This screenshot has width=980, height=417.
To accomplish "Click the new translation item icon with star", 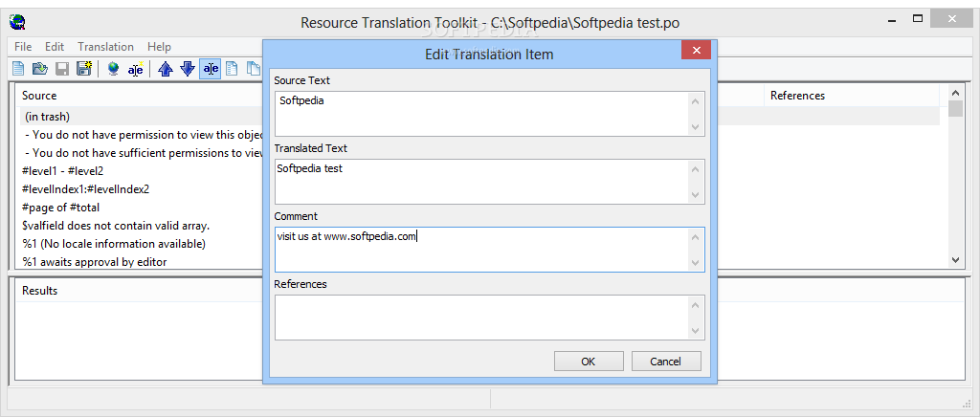I will [136, 69].
